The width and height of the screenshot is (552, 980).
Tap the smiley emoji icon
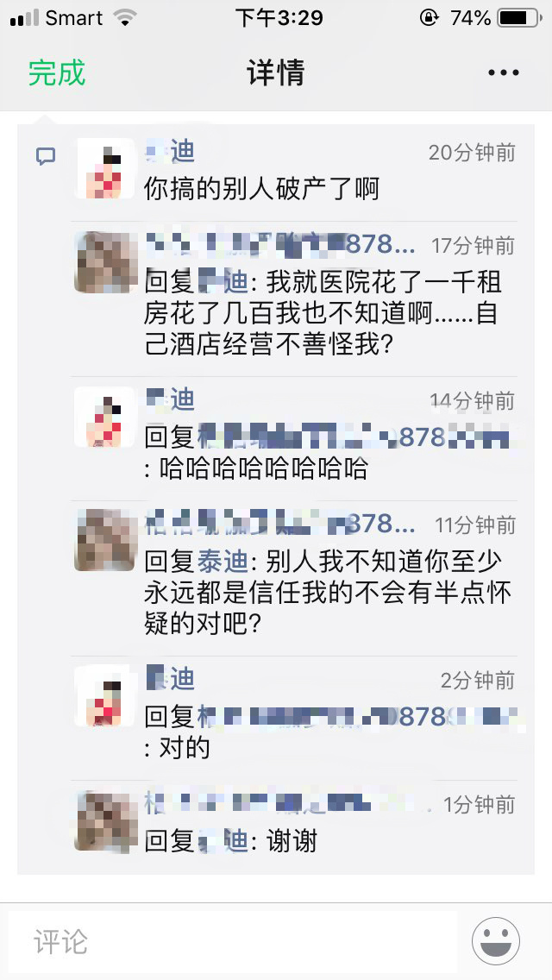496,940
